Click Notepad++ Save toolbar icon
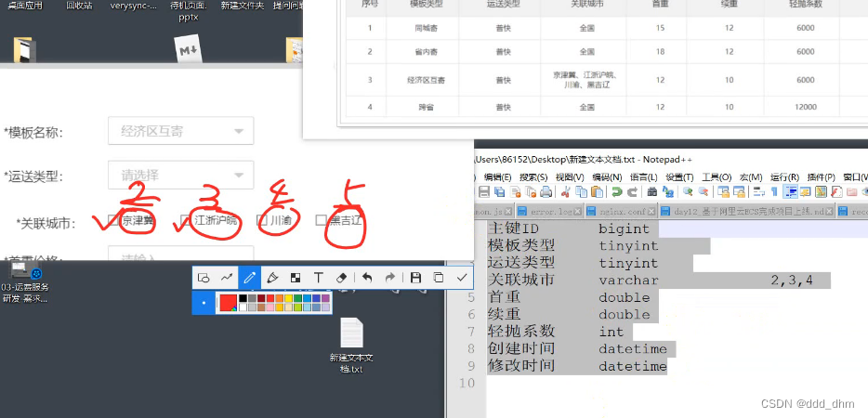The height and width of the screenshot is (418, 868). 484,191
